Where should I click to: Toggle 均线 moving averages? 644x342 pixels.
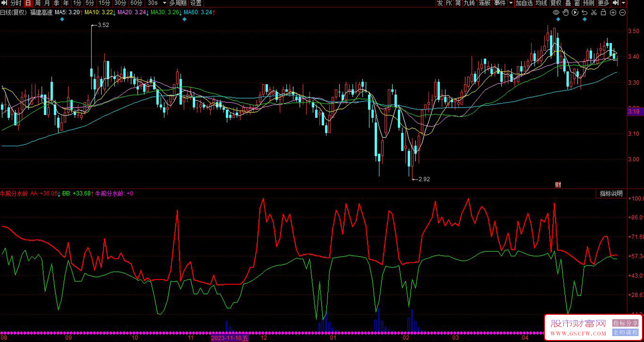[541, 3]
